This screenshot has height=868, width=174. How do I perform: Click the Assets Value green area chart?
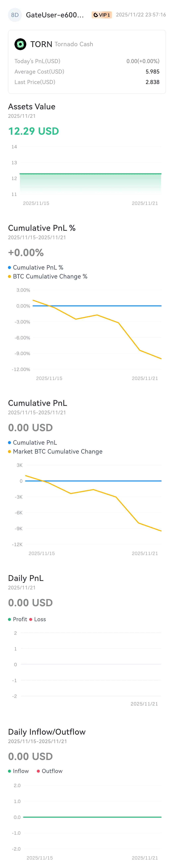tap(90, 184)
